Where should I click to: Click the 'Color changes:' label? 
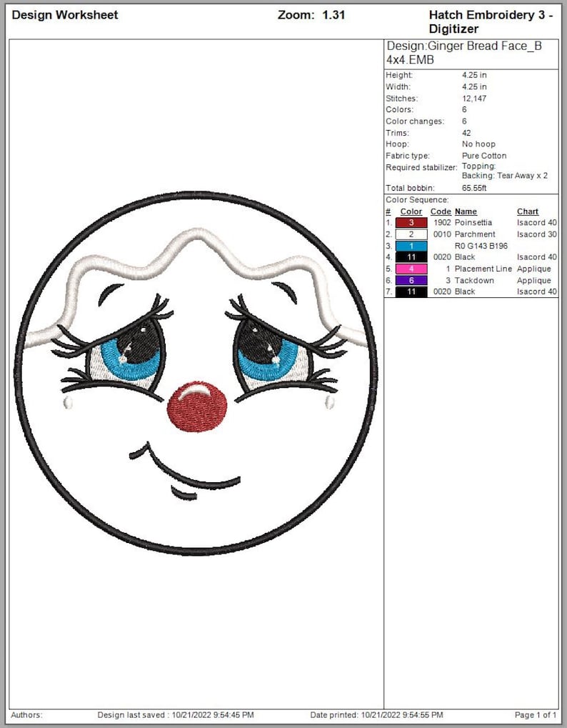click(415, 121)
